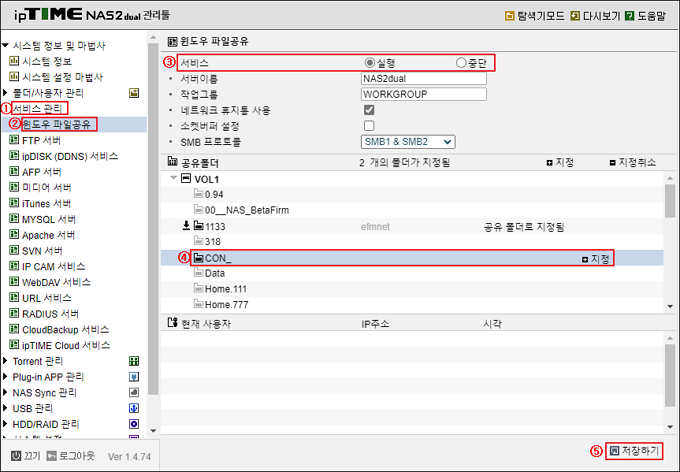The image size is (680, 472).
Task: Click the Torrent 관리 section icon
Action: point(134,361)
